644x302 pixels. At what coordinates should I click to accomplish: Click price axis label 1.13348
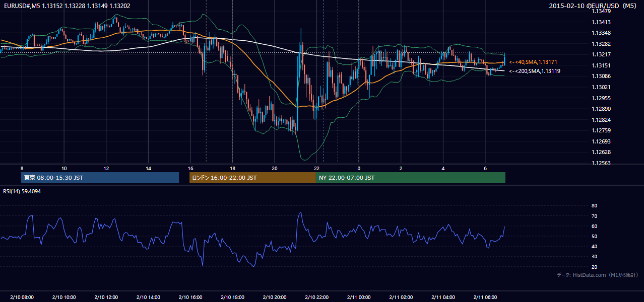pyautogui.click(x=601, y=33)
